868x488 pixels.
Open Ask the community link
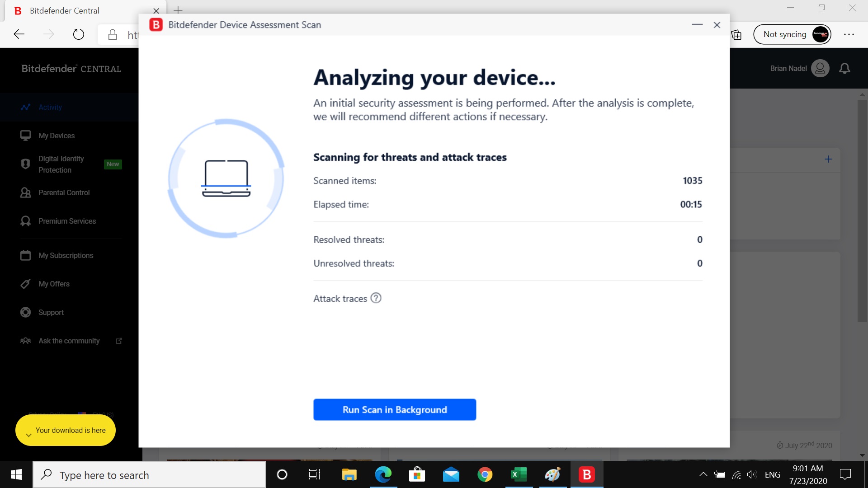pos(69,341)
